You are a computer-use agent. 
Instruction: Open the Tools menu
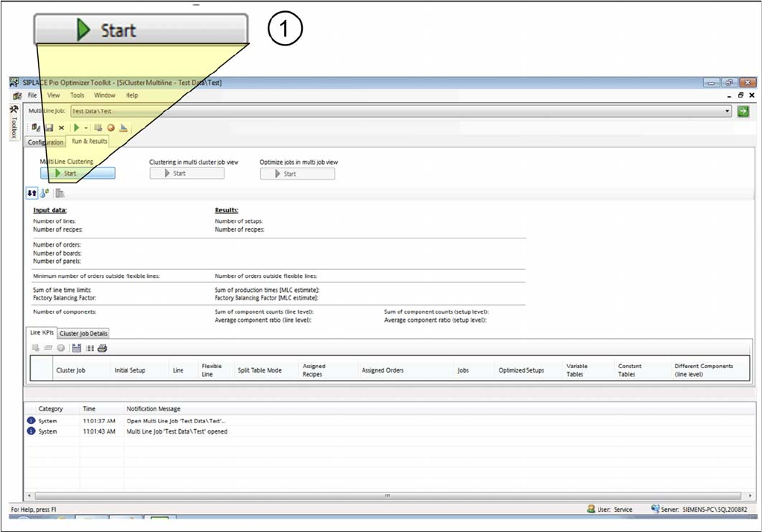coord(78,95)
